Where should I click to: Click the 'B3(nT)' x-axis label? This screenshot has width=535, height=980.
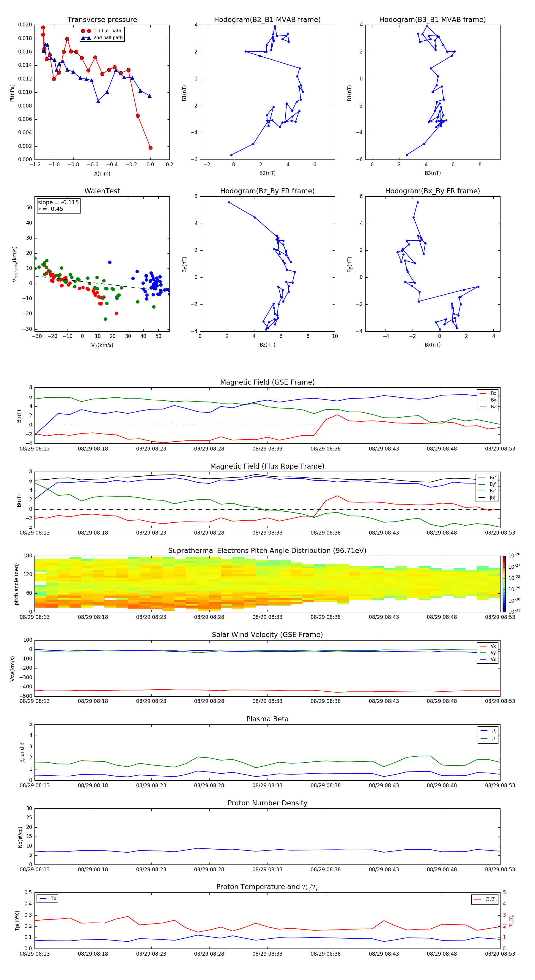click(x=432, y=173)
